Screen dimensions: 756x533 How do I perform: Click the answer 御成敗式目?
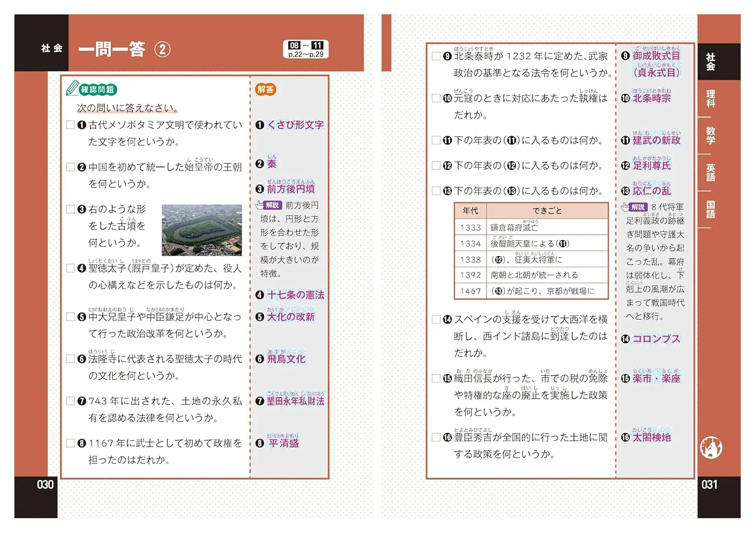click(x=656, y=56)
